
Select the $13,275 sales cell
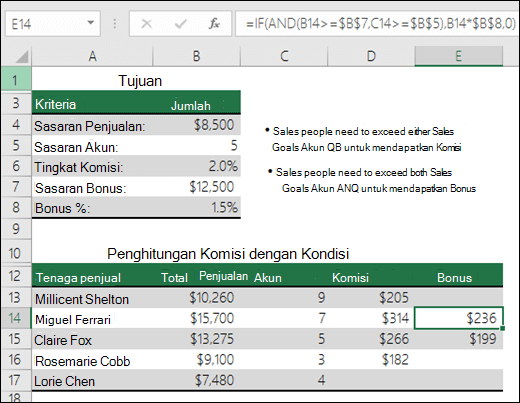click(x=197, y=339)
